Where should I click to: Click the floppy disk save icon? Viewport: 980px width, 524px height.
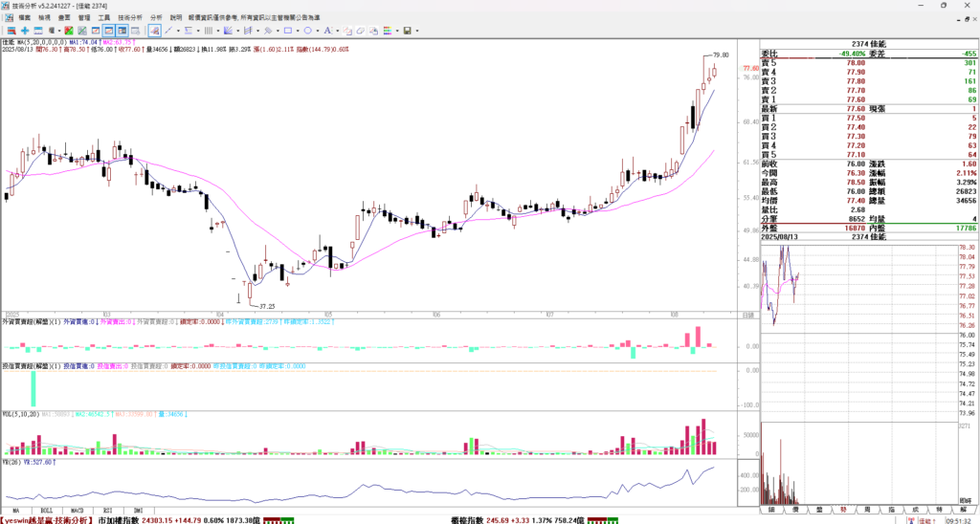pos(407,31)
